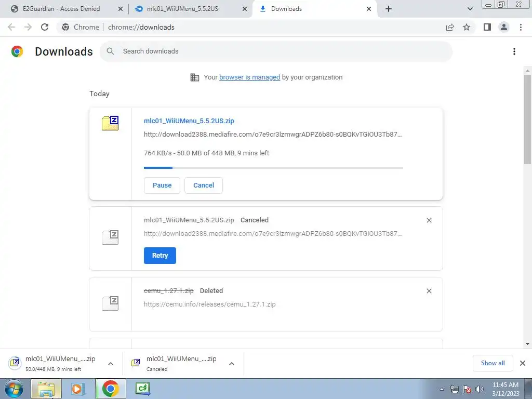Open the 'browser is managed' link
532x399 pixels.
point(250,77)
